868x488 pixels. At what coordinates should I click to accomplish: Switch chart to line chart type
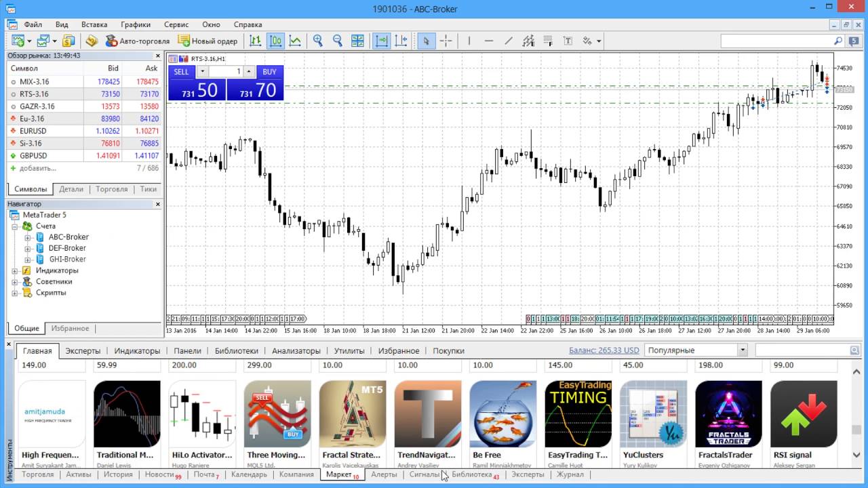[295, 41]
